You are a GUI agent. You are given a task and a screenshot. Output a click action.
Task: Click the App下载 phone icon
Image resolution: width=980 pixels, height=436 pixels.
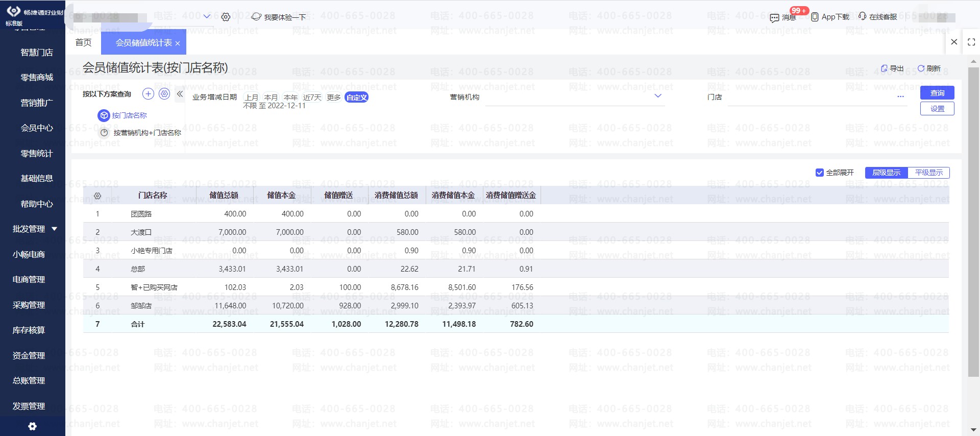pyautogui.click(x=815, y=17)
